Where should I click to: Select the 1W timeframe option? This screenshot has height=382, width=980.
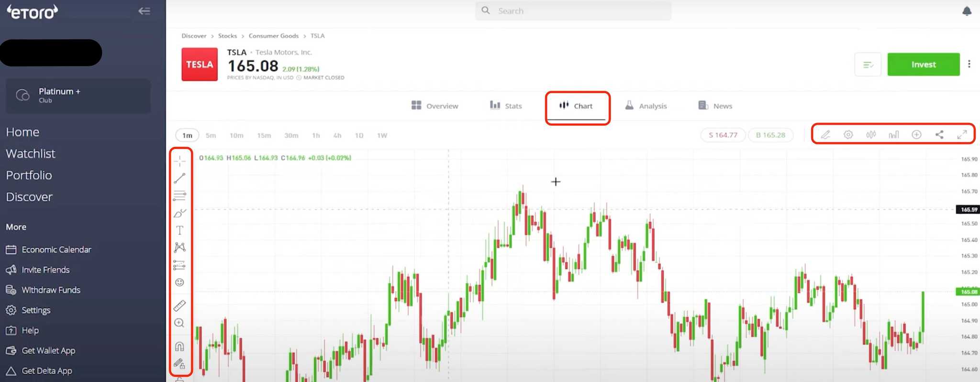[x=382, y=135]
